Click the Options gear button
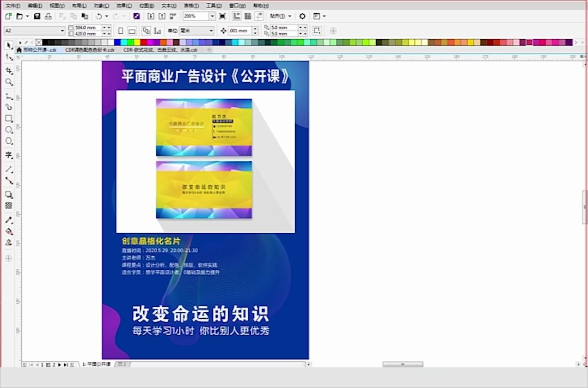The width and height of the screenshot is (588, 388). [303, 16]
